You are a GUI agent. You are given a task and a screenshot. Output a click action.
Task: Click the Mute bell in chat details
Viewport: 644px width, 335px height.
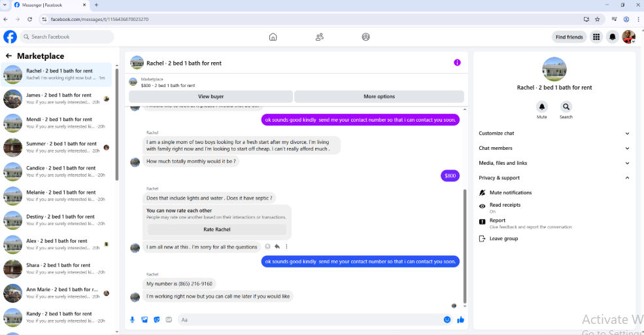[542, 107]
